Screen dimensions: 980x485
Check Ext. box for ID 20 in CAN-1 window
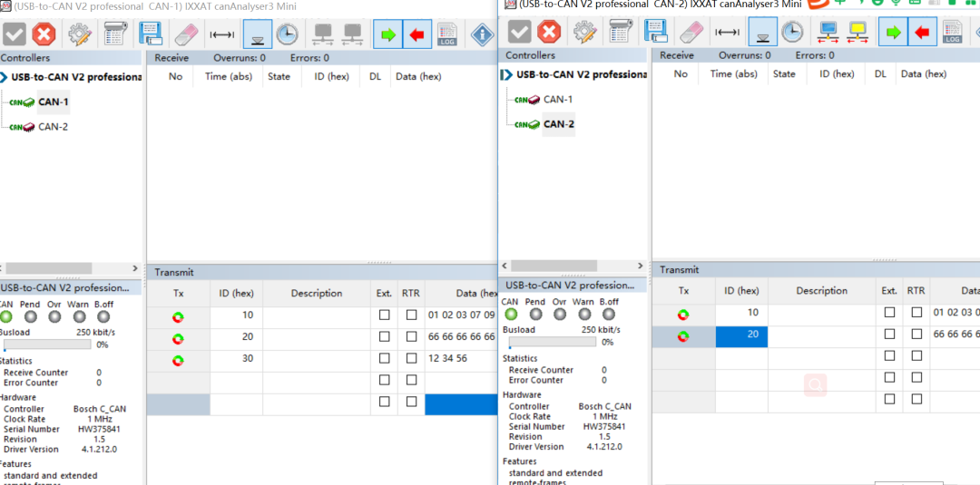[385, 336]
